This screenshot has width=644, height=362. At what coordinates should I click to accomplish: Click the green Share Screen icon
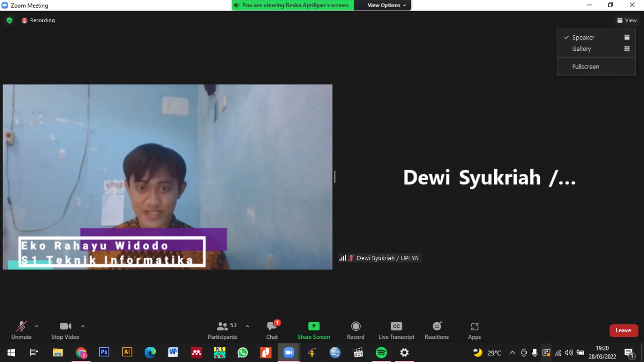coord(313,326)
